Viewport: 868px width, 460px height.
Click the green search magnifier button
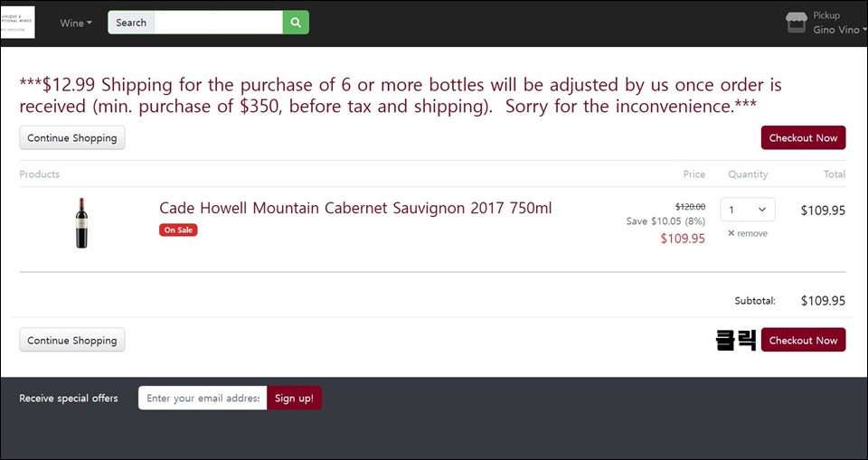pyautogui.click(x=296, y=23)
